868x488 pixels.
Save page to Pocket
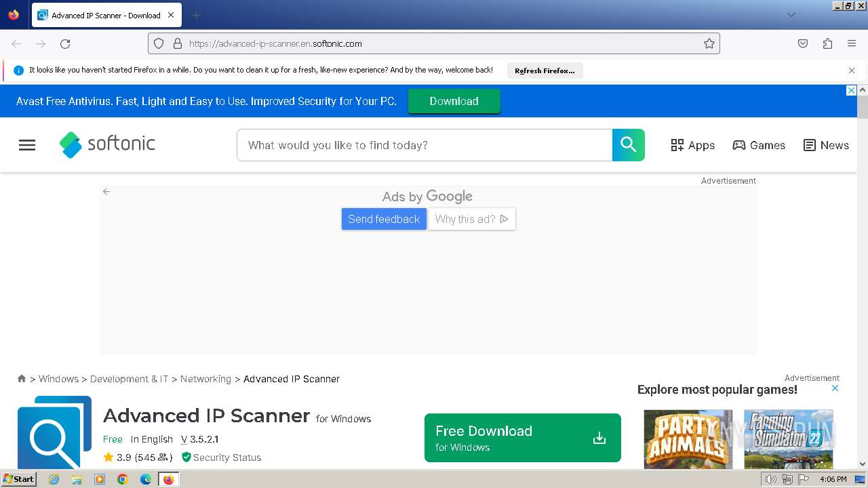(x=803, y=43)
